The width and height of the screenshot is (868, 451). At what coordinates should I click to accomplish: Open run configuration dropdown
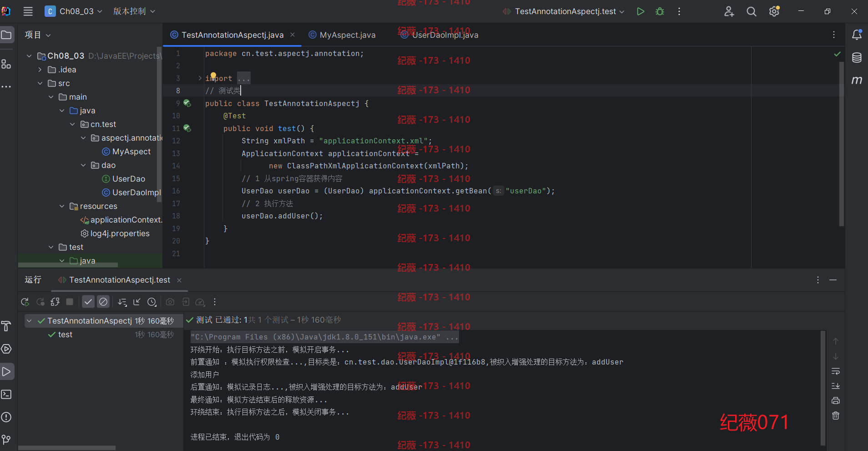[x=564, y=11]
